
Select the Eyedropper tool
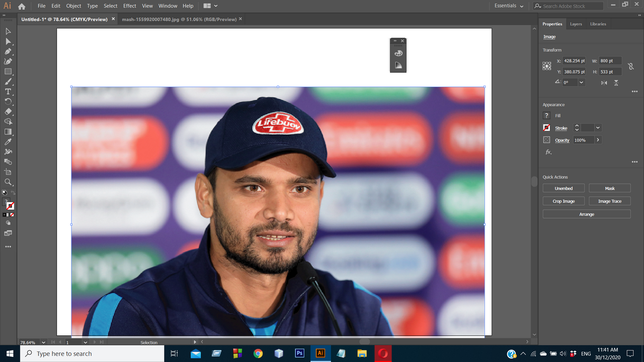click(x=8, y=142)
